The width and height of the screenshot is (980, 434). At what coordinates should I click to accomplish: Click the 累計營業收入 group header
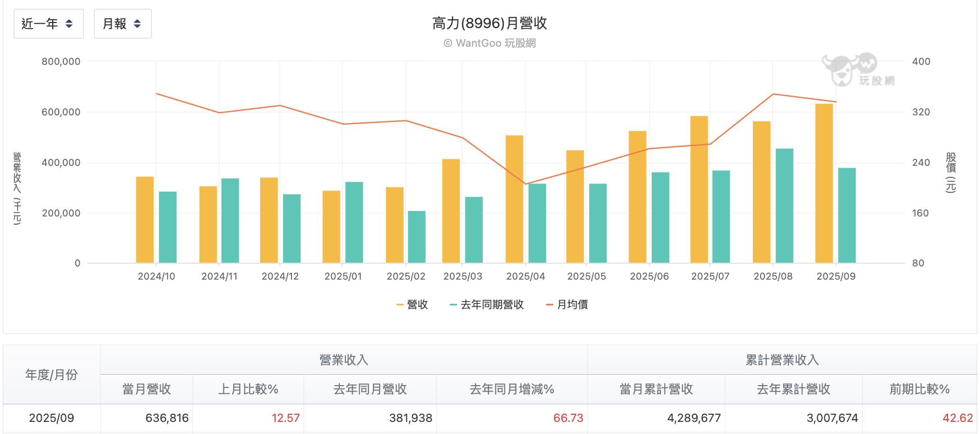(x=782, y=360)
